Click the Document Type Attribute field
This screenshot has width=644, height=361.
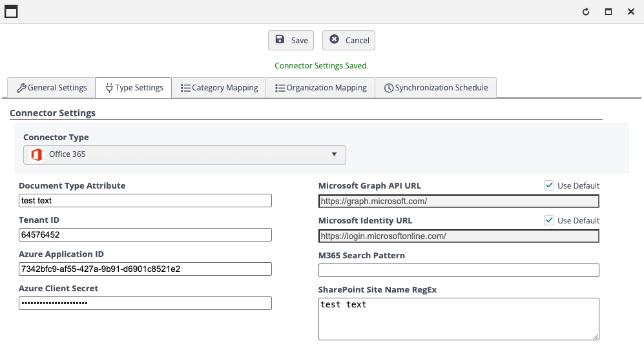pos(145,200)
